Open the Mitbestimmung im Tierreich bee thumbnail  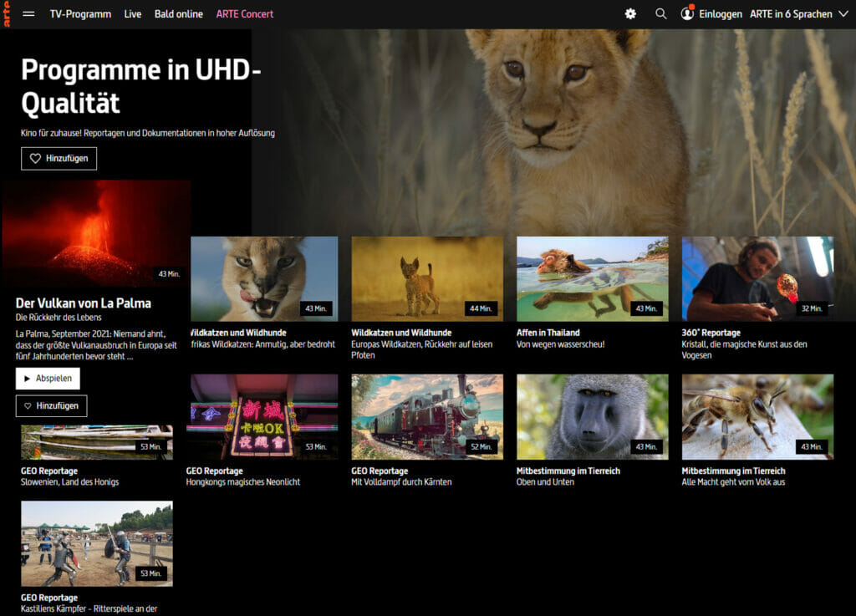pyautogui.click(x=757, y=416)
